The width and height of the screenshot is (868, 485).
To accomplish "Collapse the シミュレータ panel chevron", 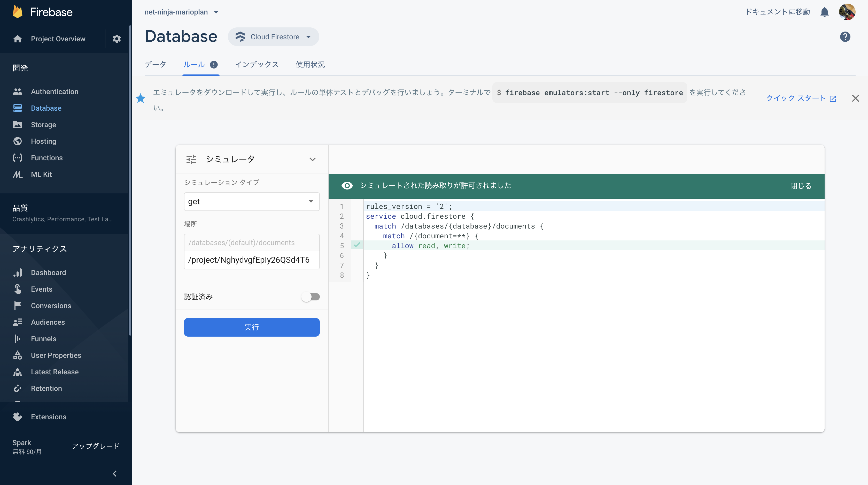I will point(312,159).
